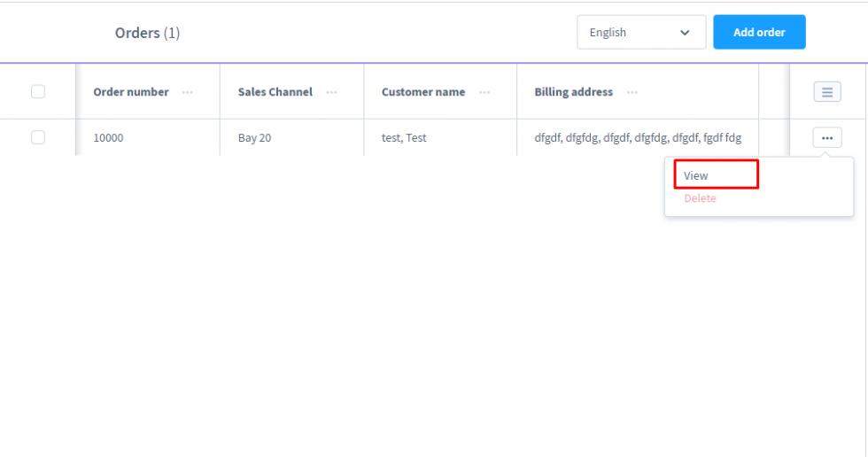Viewport: 868px width, 457px height.
Task: Open Sales Channel column options ellipsis
Action: click(331, 92)
